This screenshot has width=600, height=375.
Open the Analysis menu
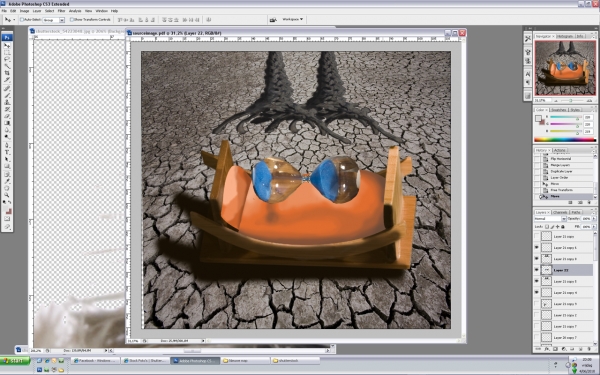click(x=75, y=11)
